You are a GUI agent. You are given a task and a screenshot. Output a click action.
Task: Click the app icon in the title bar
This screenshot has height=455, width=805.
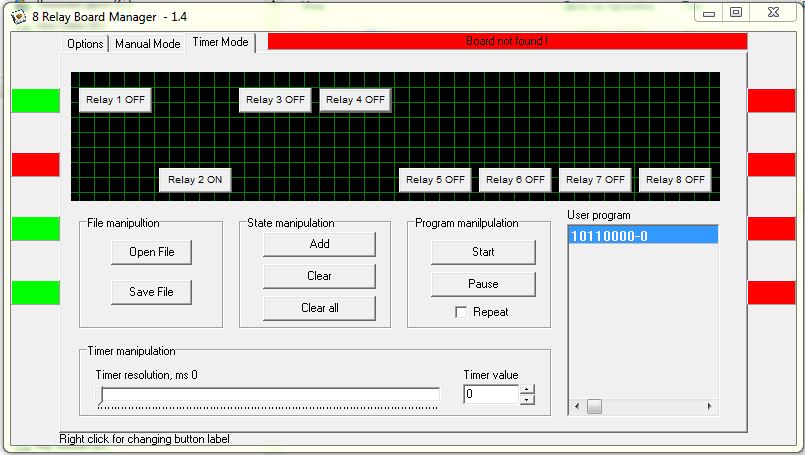point(18,16)
